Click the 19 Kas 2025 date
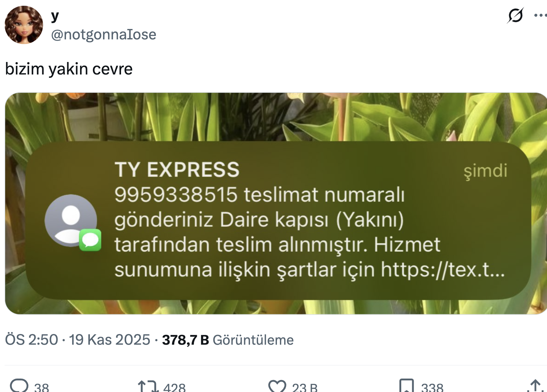The image size is (547, 392). 109,340
